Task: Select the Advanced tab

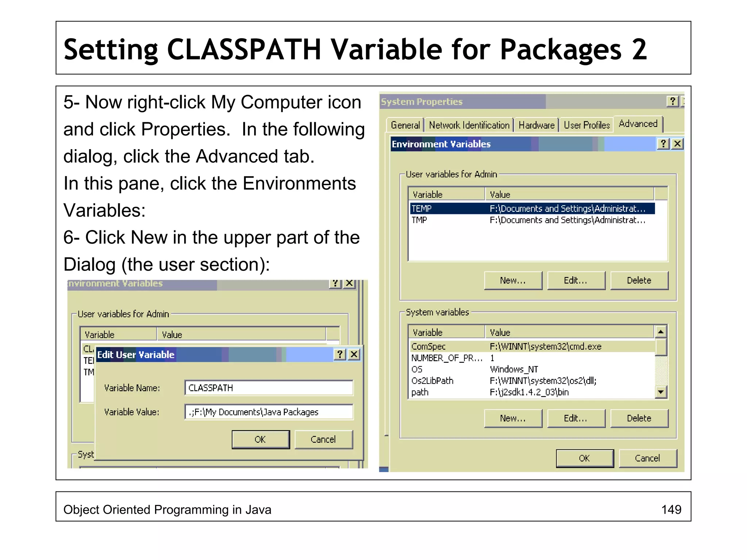Action: pyautogui.click(x=638, y=124)
